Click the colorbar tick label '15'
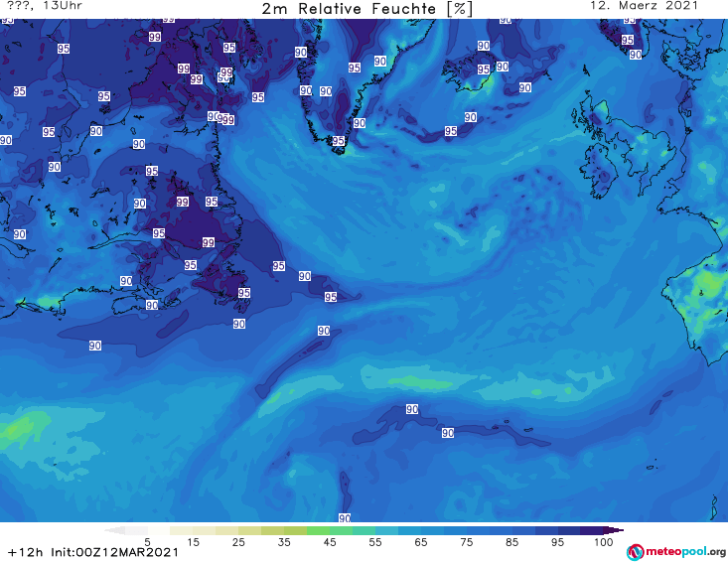This screenshot has width=728, height=562. [193, 542]
